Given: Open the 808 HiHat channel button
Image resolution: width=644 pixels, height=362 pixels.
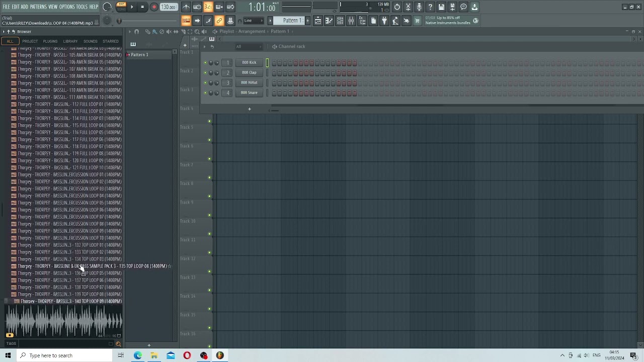Looking at the screenshot, I should (249, 82).
